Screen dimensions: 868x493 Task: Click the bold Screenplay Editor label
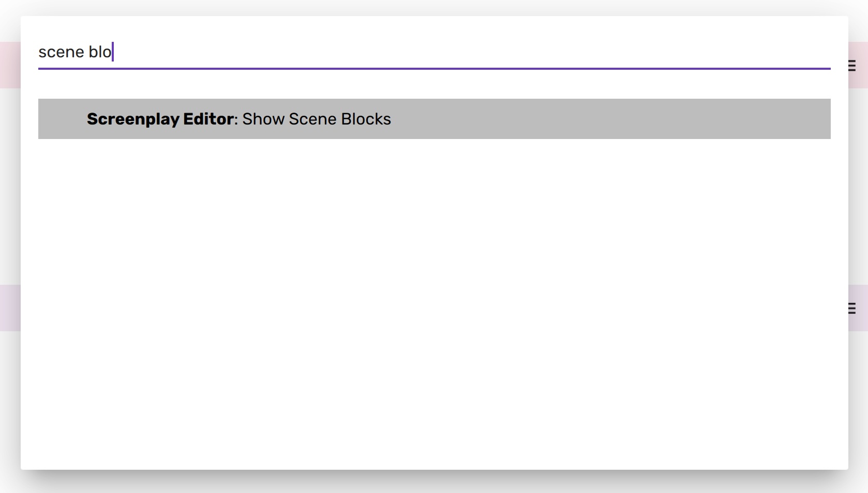pos(160,119)
